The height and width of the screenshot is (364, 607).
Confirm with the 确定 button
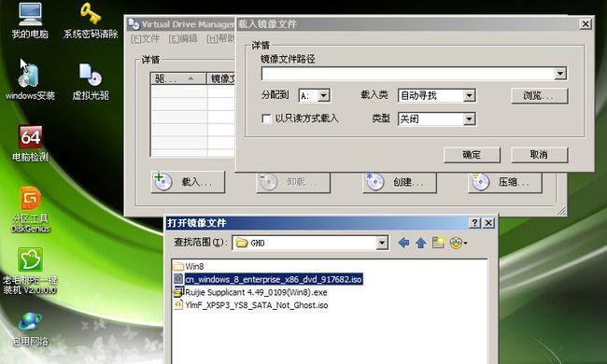click(472, 155)
